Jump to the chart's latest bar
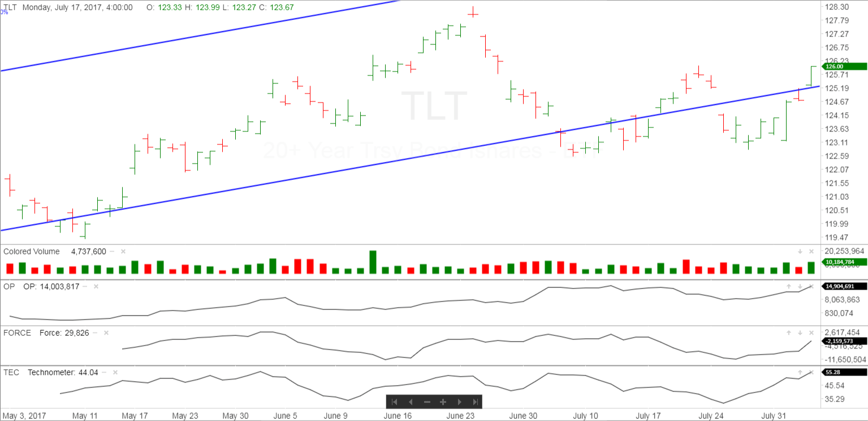868x421 pixels. tap(476, 402)
